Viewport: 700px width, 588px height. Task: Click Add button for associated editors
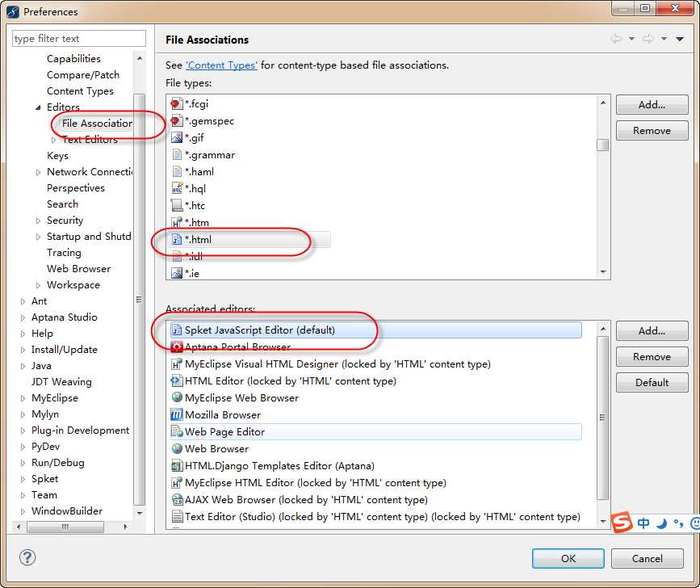(652, 331)
